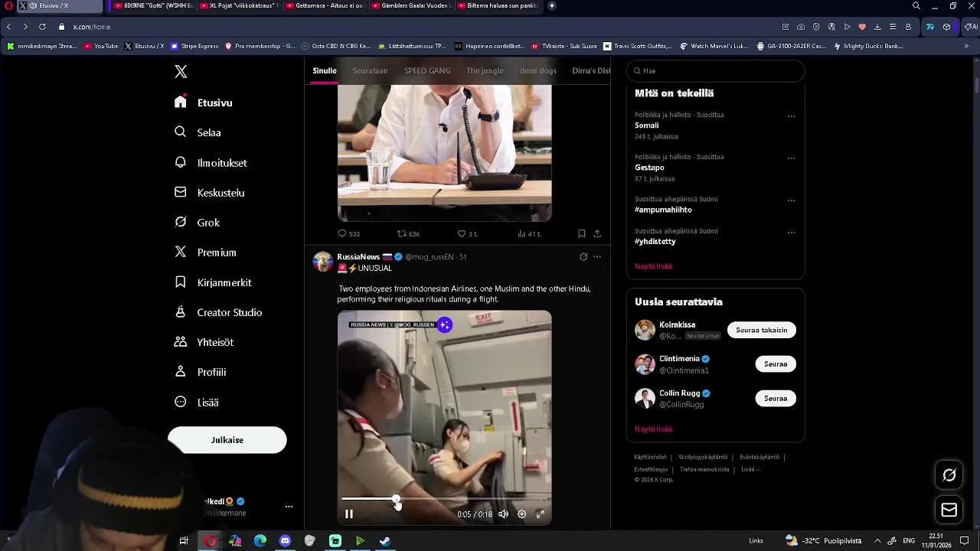This screenshot has width=980, height=551.
Task: Open Keskustelu messages page
Action: (x=209, y=193)
